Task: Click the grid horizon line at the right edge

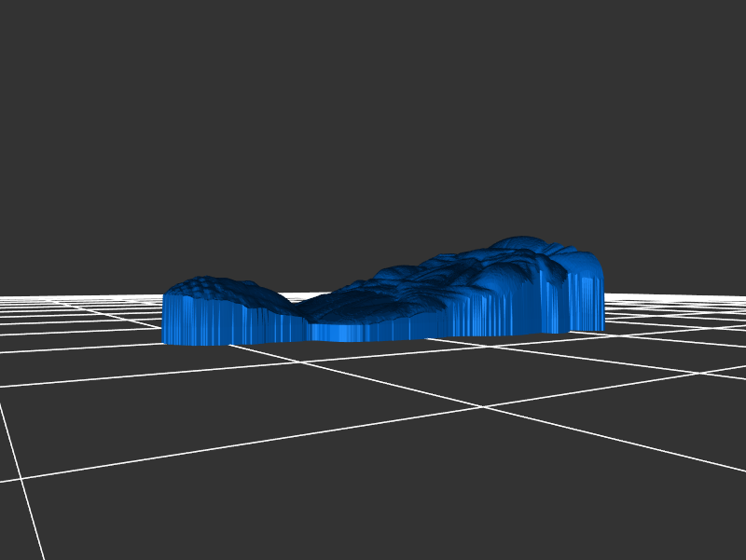Action: click(x=740, y=296)
